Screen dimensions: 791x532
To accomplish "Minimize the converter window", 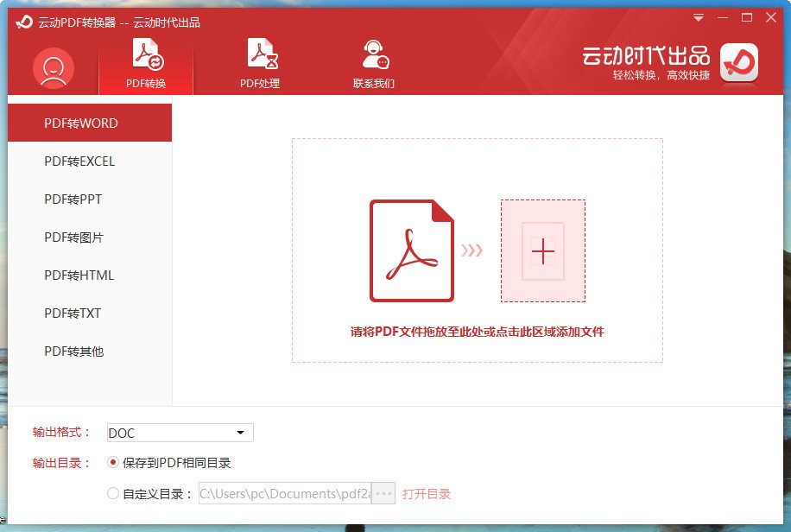I will 723,18.
